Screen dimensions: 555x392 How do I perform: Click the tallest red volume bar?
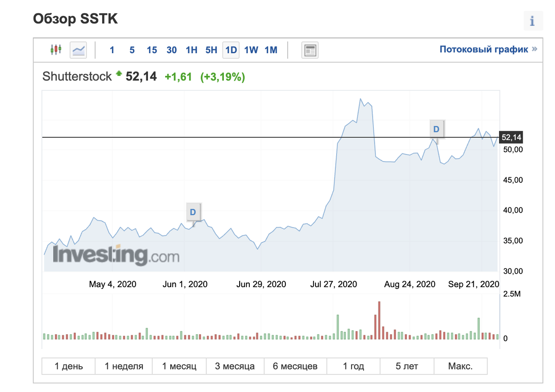click(379, 321)
